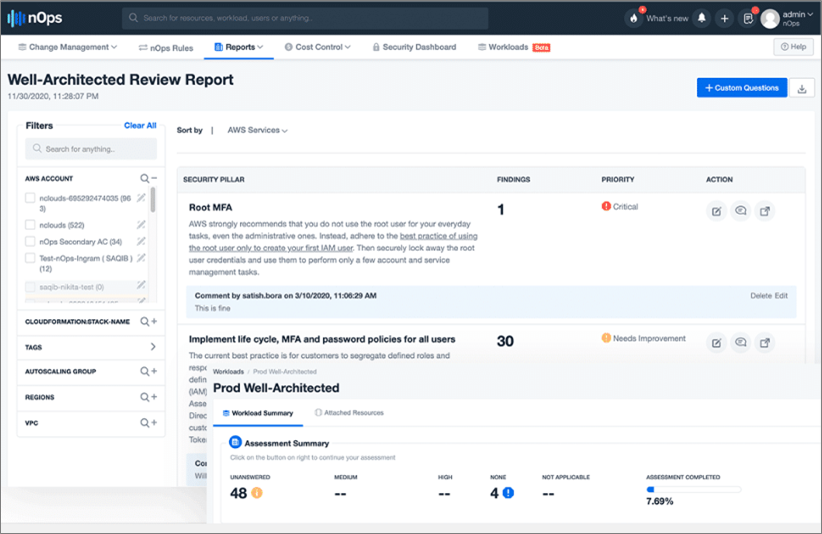This screenshot has height=534, width=822.
Task: Click the Needs Improvement priority indicator
Action: [x=643, y=338]
